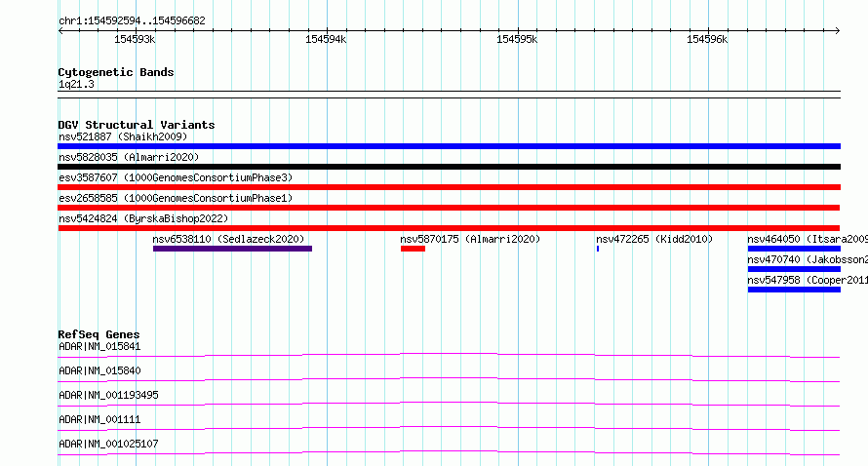Image resolution: width=868 pixels, height=466 pixels.
Task: Select the red nsv5424824 ByrskaBishop2022 bar
Action: pyautogui.click(x=449, y=228)
